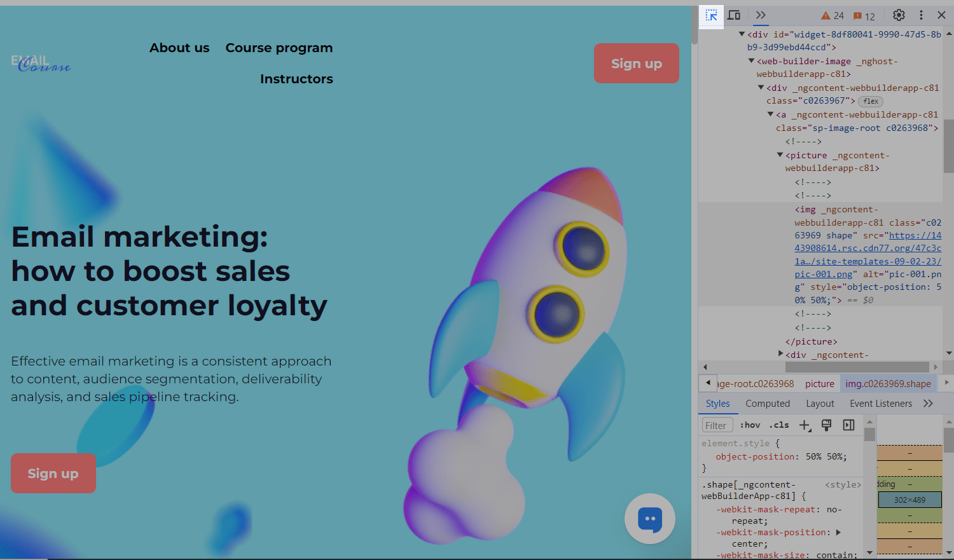The width and height of the screenshot is (954, 560).
Task: Open the chat widget bubble icon
Action: 649,519
